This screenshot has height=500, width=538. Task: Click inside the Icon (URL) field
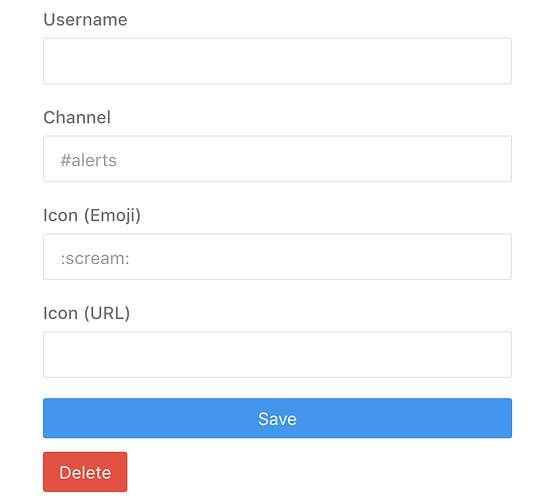(x=277, y=354)
